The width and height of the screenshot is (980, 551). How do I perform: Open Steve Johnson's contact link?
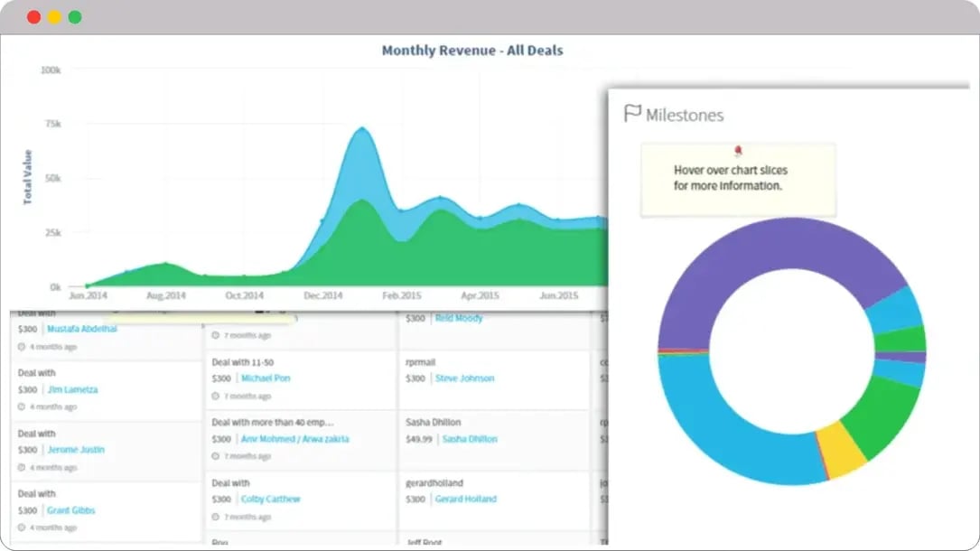pos(464,378)
